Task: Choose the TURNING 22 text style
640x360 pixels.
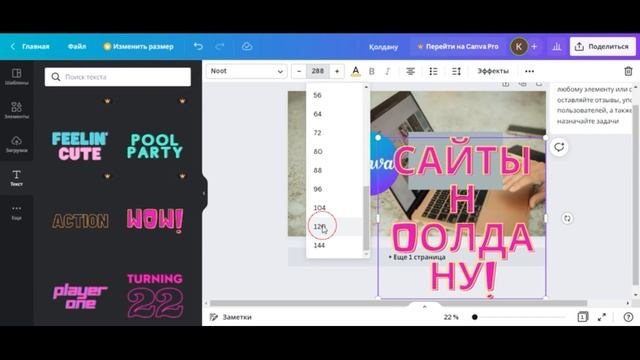Action: click(155, 296)
